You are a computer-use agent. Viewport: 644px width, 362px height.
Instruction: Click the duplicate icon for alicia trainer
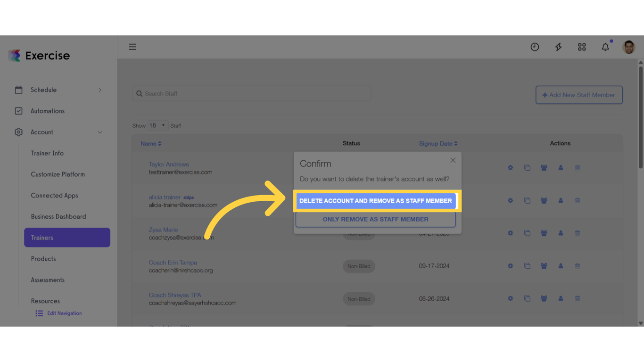527,200
